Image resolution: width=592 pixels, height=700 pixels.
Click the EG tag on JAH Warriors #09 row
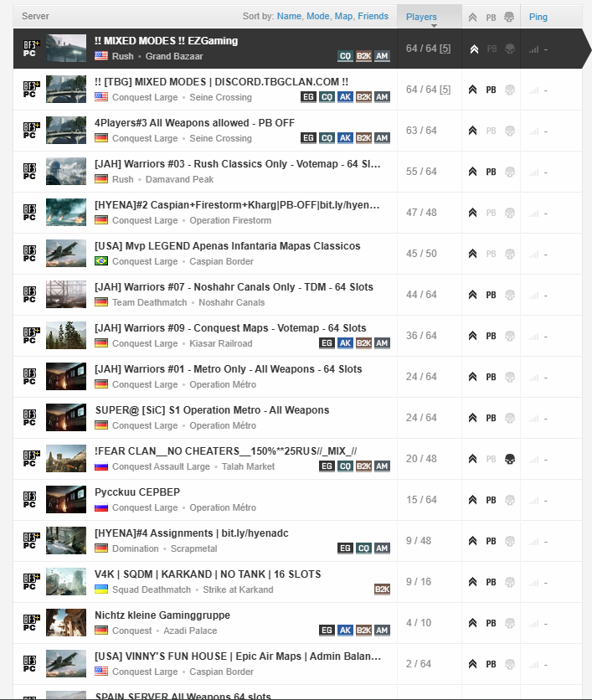coord(327,343)
